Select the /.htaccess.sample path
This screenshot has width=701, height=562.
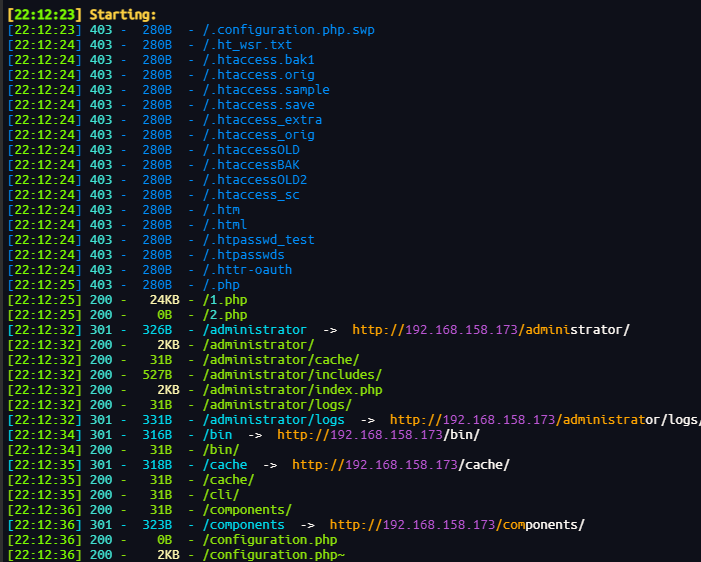click(x=266, y=90)
